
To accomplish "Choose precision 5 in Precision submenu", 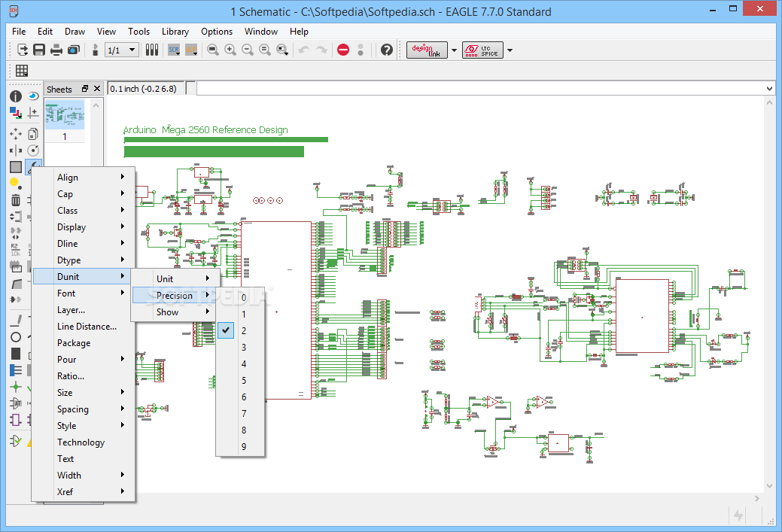I will 240,381.
